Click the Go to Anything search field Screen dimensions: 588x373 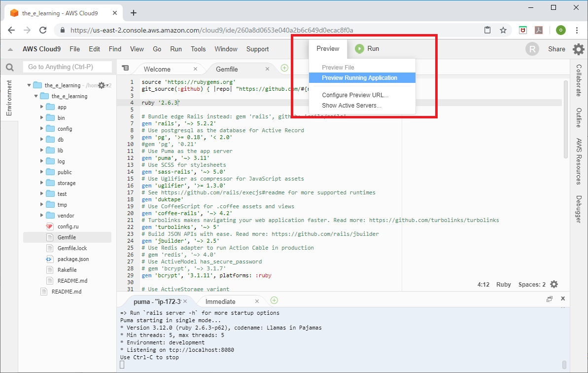(x=68, y=67)
